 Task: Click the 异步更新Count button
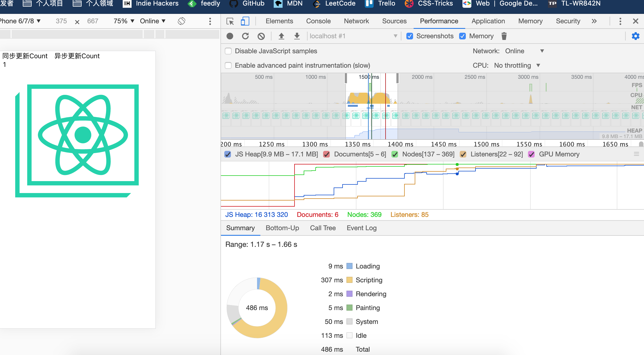[77, 56]
